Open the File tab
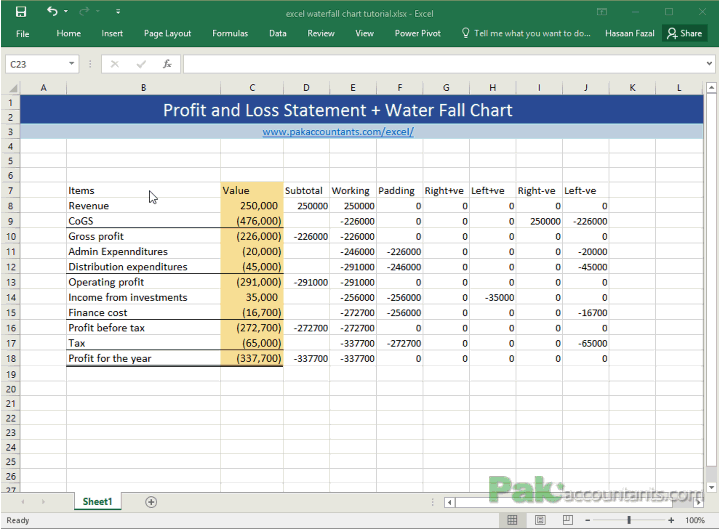Screen dimensions: 720x529 (x=22, y=34)
